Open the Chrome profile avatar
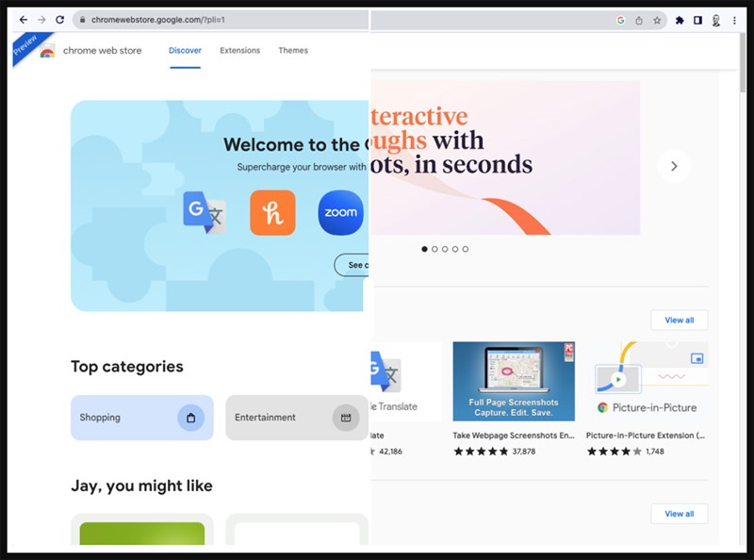 point(716,20)
